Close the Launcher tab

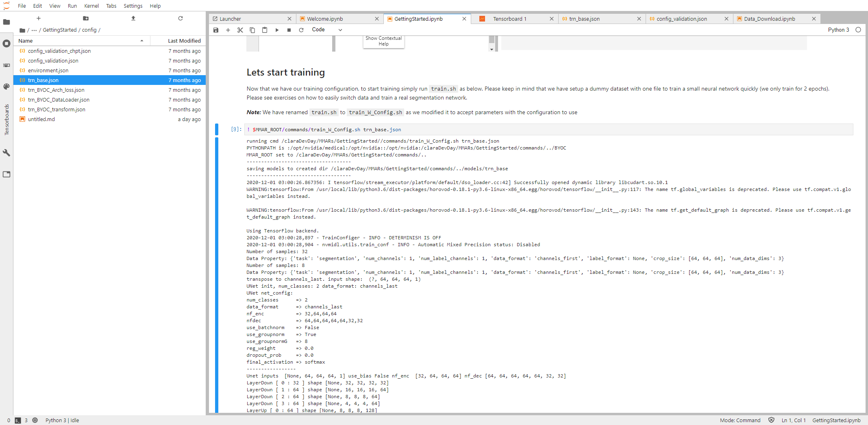(289, 19)
